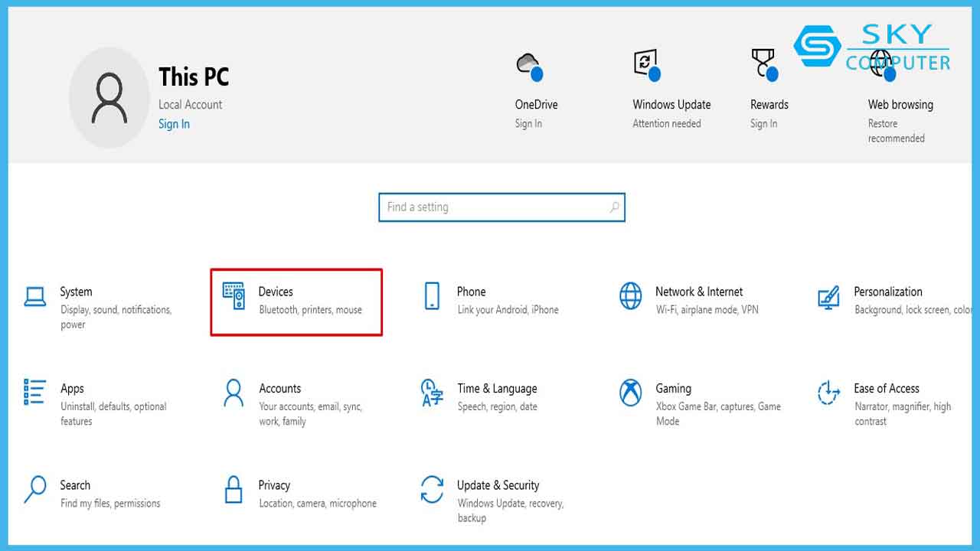Click the 'This PC' account name
Screen dimensions: 980x551
pyautogui.click(x=194, y=77)
